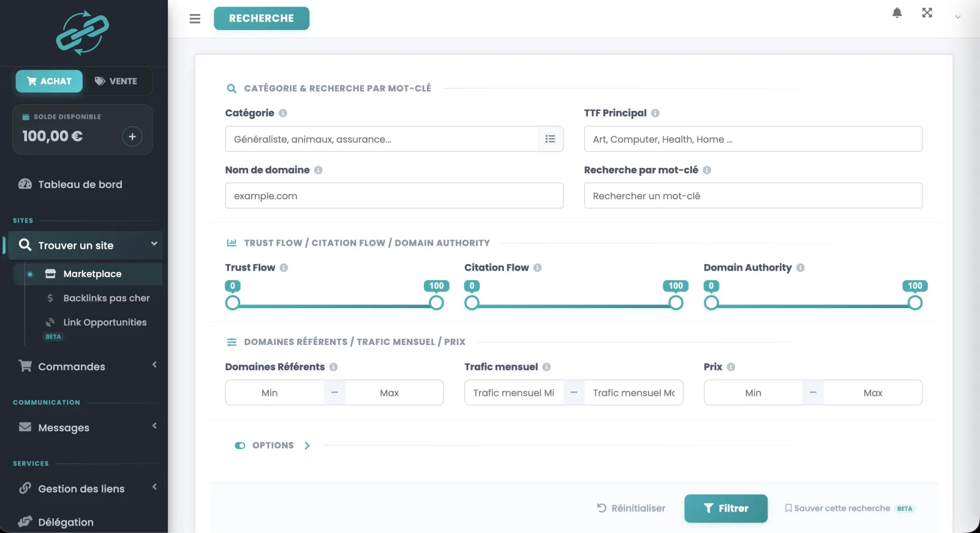Open the TTF Principal selector
980x533 pixels.
(753, 139)
